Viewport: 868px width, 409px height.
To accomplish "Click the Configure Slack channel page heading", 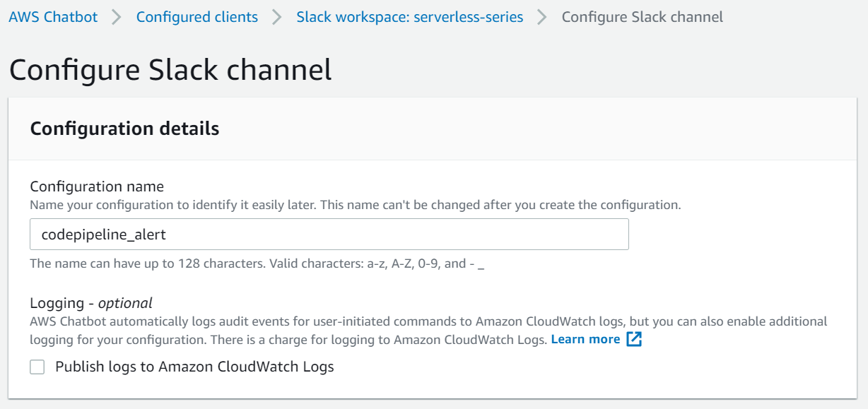I will [x=170, y=70].
